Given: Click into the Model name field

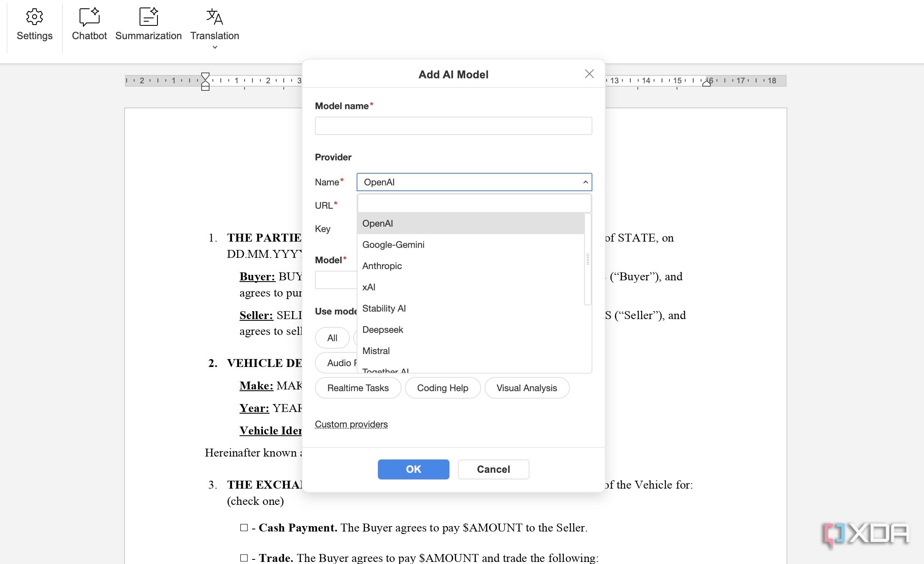Looking at the screenshot, I should tap(453, 126).
